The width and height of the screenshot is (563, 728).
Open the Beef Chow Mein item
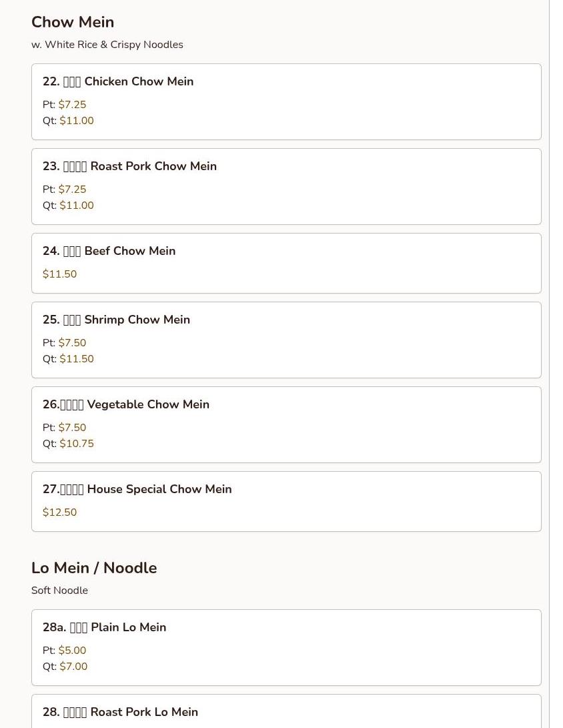pos(286,264)
